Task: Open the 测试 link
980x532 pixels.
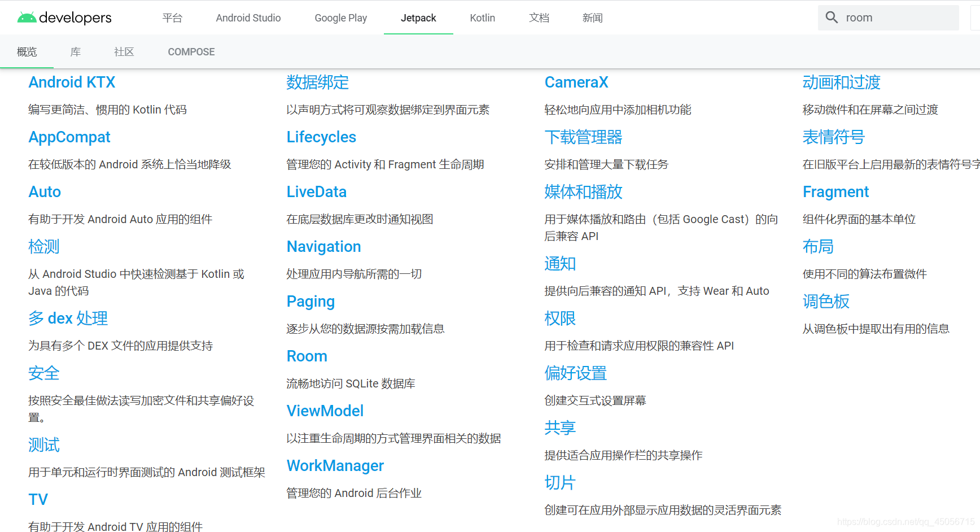Action: coord(44,445)
